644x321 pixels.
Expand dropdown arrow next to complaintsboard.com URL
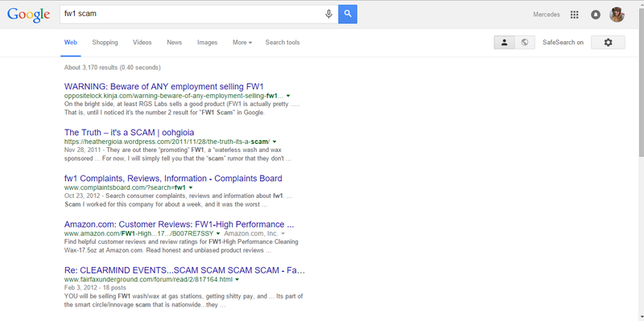pyautogui.click(x=191, y=187)
